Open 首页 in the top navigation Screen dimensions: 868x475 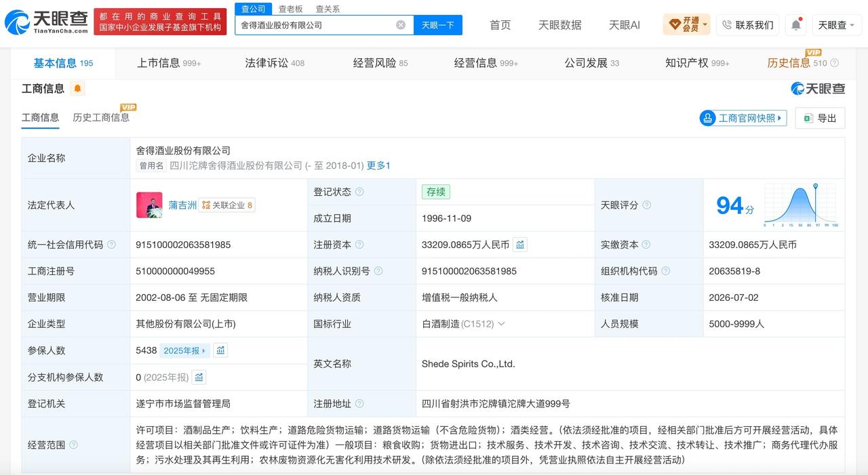(x=500, y=25)
